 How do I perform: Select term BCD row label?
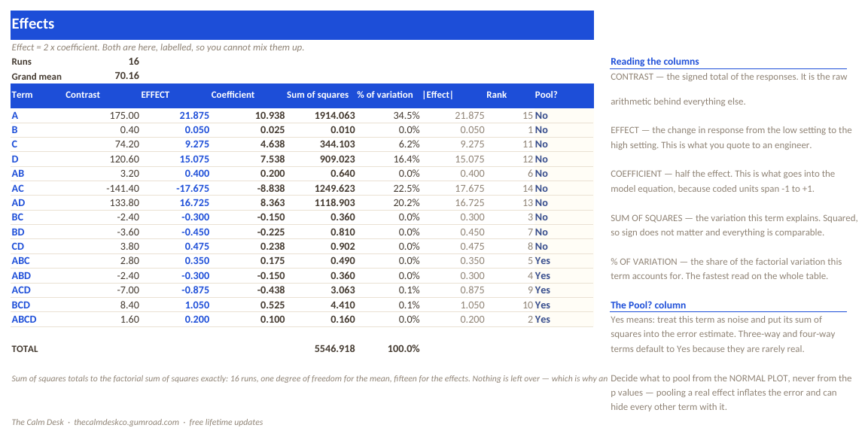coord(20,305)
